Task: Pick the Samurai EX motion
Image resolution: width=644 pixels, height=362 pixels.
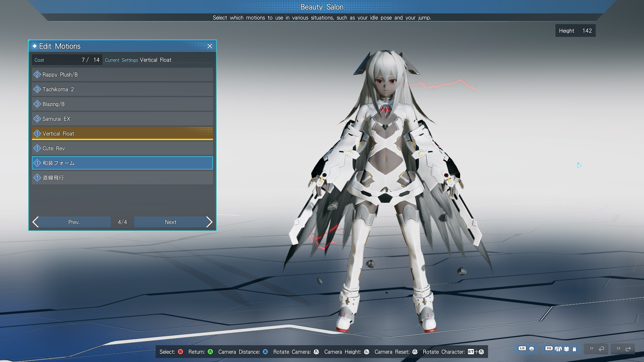Action: tap(122, 119)
